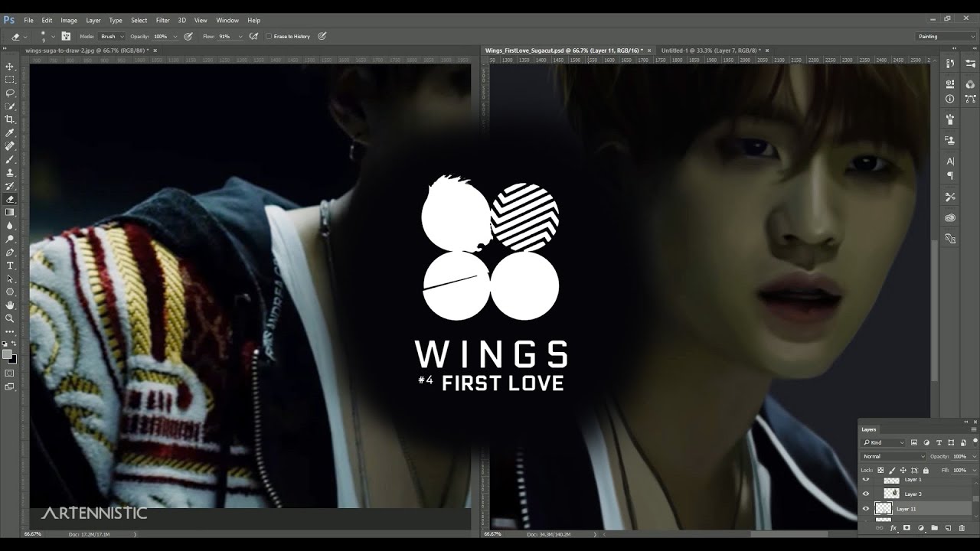Select the Horizontal Type tool
Image resolution: width=980 pixels, height=551 pixels.
tap(10, 266)
